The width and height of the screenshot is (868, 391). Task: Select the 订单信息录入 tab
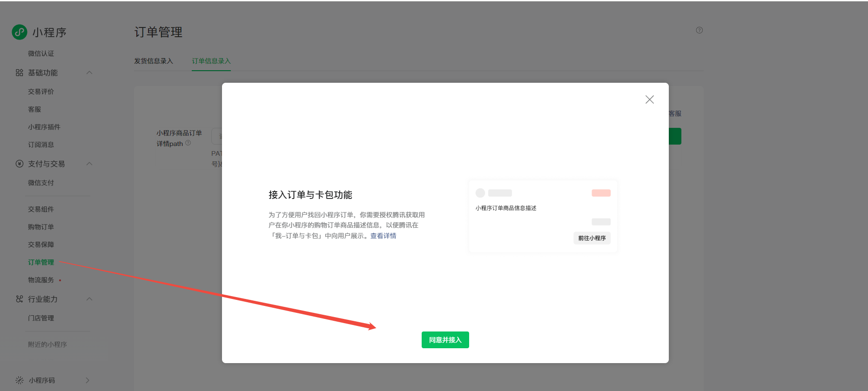[211, 61]
